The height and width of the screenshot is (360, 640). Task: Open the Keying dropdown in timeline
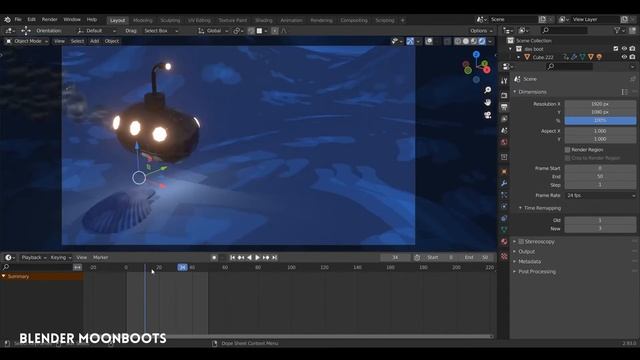(x=60, y=258)
